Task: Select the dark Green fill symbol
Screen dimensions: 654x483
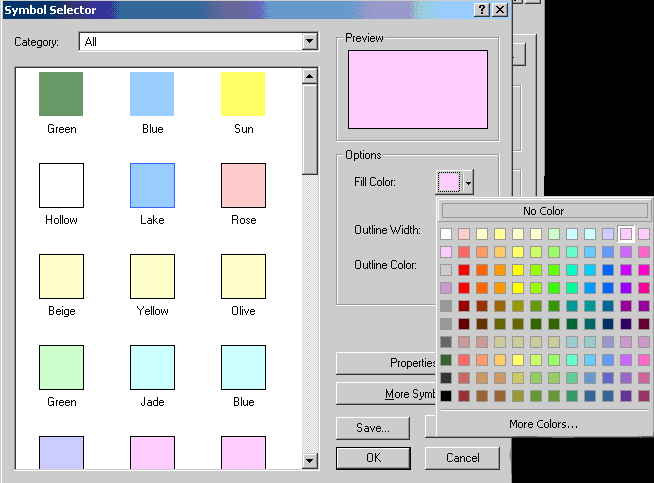Action: 61,94
